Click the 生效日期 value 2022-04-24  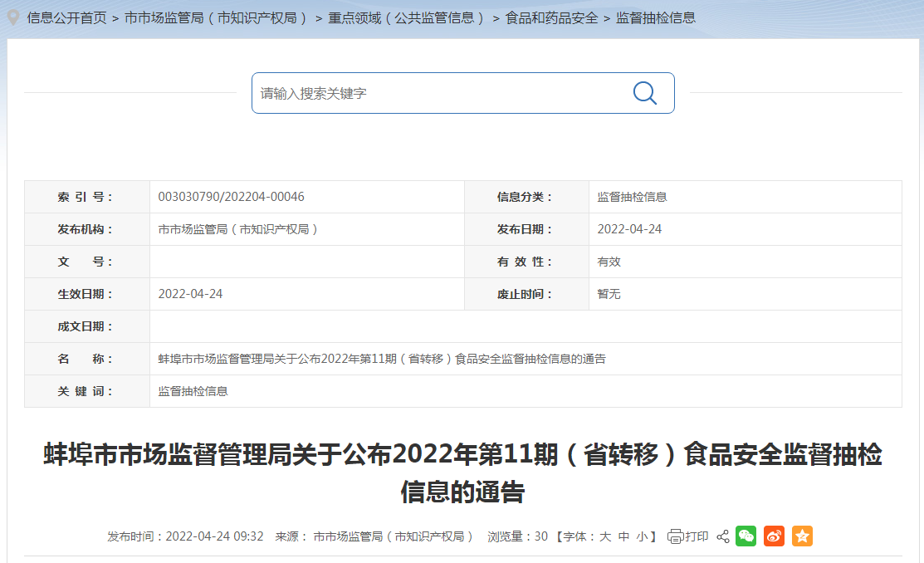[x=190, y=294]
